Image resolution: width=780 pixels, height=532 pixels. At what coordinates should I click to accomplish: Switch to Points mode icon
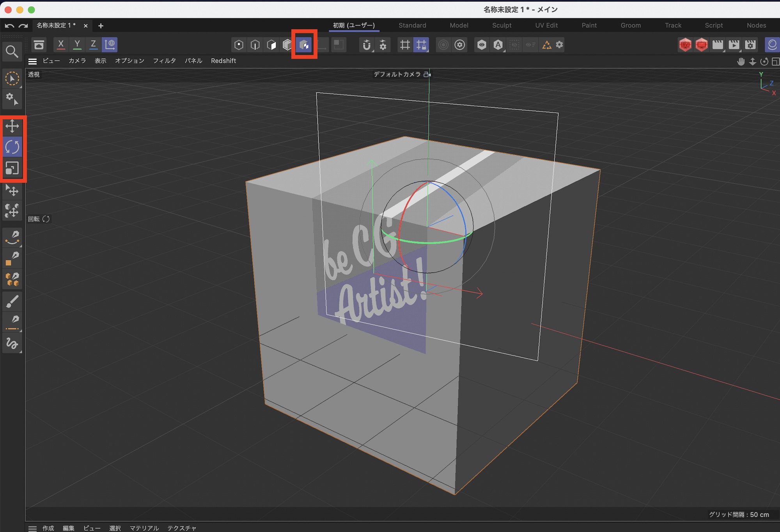click(x=239, y=45)
